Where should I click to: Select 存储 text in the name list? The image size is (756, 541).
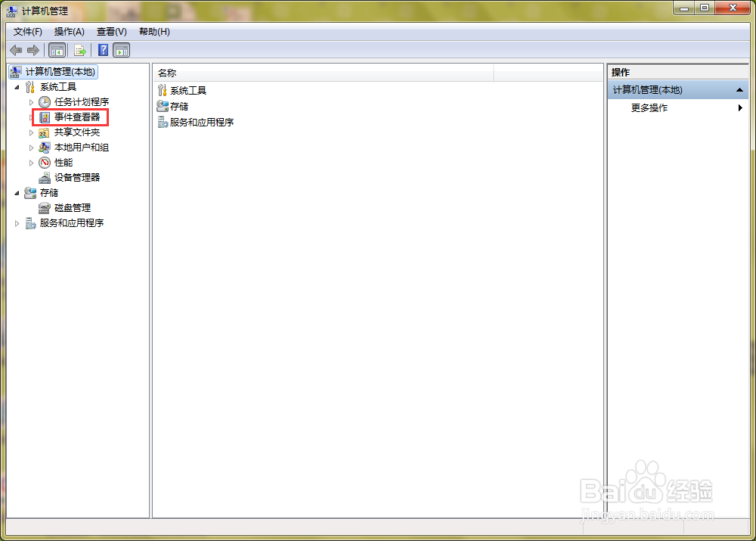tap(179, 106)
